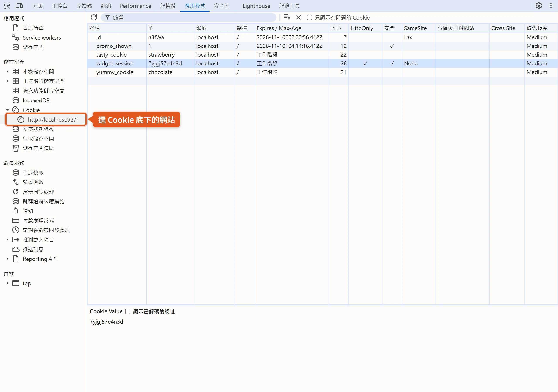Expand 工作階段儲存空間 tree node
The width and height of the screenshot is (558, 392).
point(7,81)
